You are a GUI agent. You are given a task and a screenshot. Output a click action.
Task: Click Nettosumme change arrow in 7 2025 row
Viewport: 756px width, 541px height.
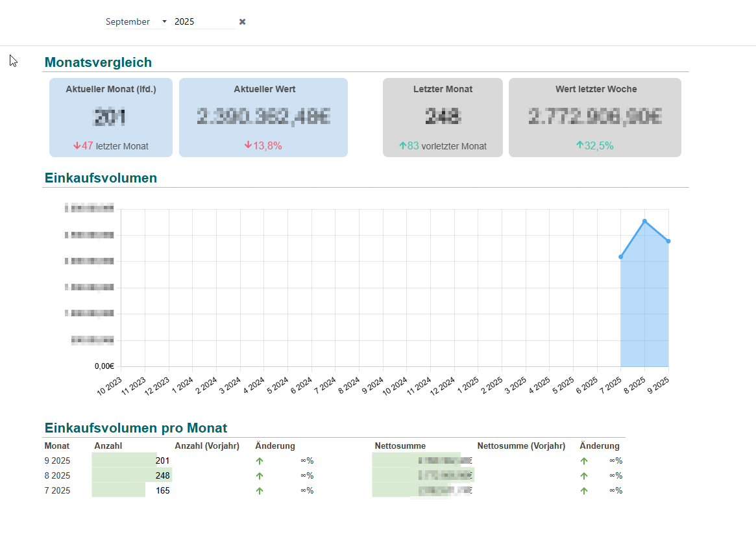click(584, 491)
